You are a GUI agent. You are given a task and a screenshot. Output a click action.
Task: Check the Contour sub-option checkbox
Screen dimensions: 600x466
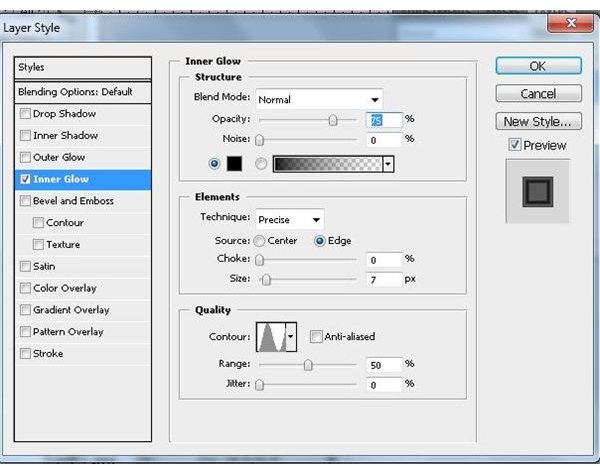coord(38,223)
